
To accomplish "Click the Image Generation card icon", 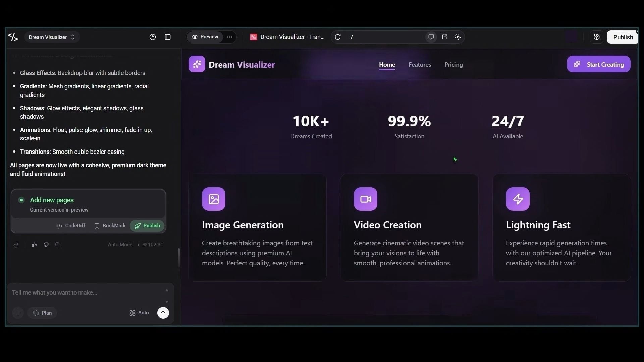I will (x=214, y=199).
